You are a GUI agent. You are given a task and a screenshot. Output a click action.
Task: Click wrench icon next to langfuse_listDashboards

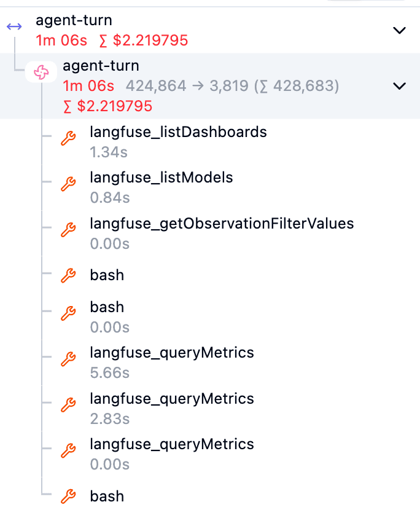pos(68,138)
